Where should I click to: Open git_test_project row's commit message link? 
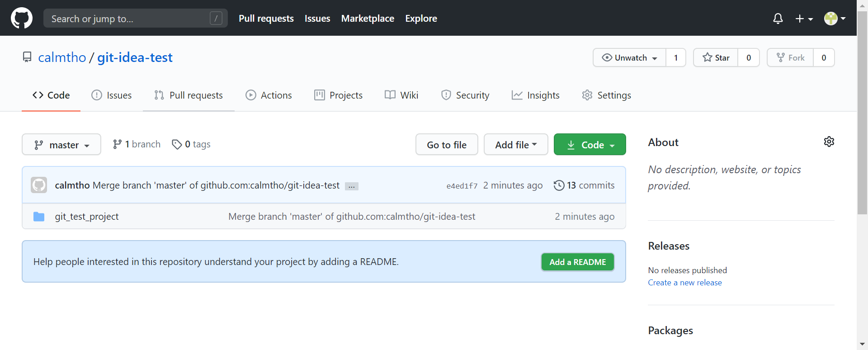pyautogui.click(x=352, y=217)
